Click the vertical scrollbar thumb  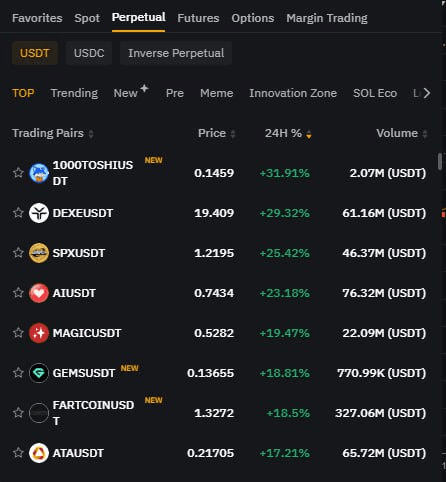pos(440,161)
